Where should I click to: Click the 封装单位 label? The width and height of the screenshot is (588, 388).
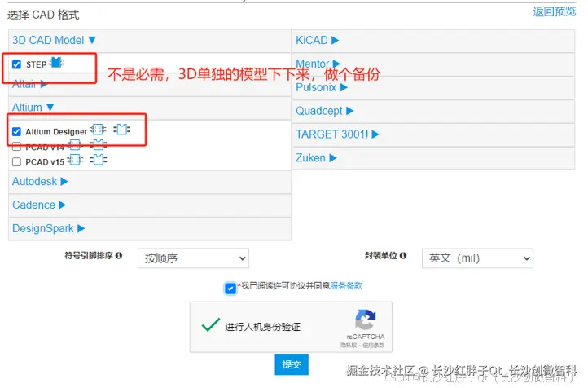(x=381, y=255)
